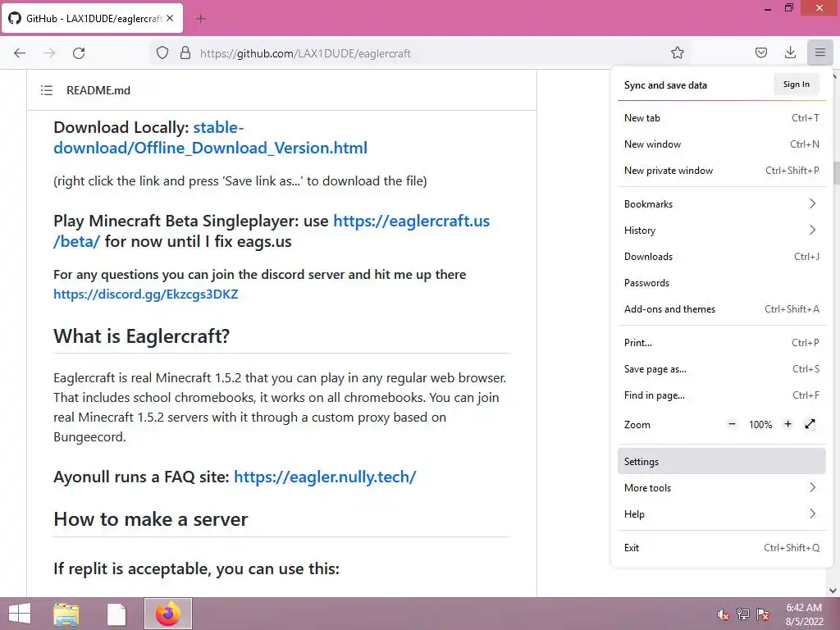Choose Find in page option
The height and width of the screenshot is (630, 840).
click(722, 395)
